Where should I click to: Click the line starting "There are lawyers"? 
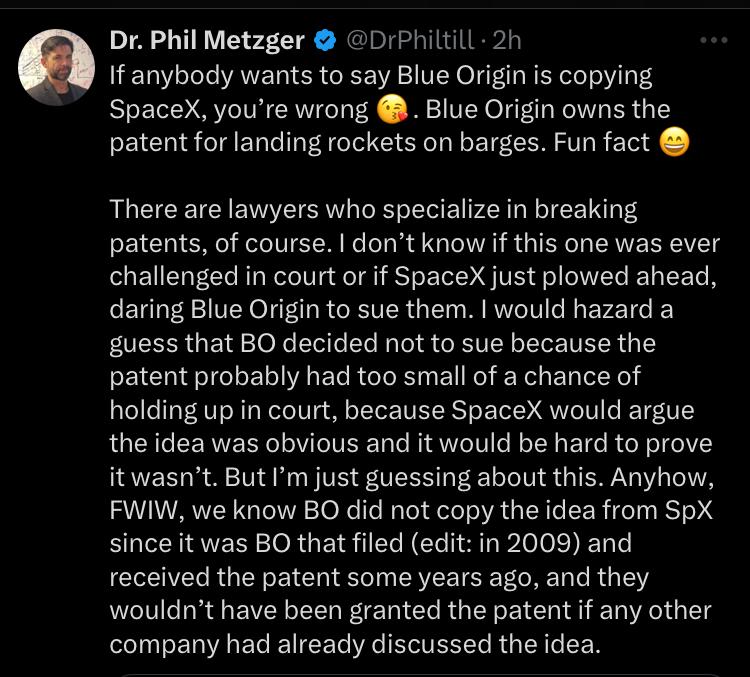373,209
